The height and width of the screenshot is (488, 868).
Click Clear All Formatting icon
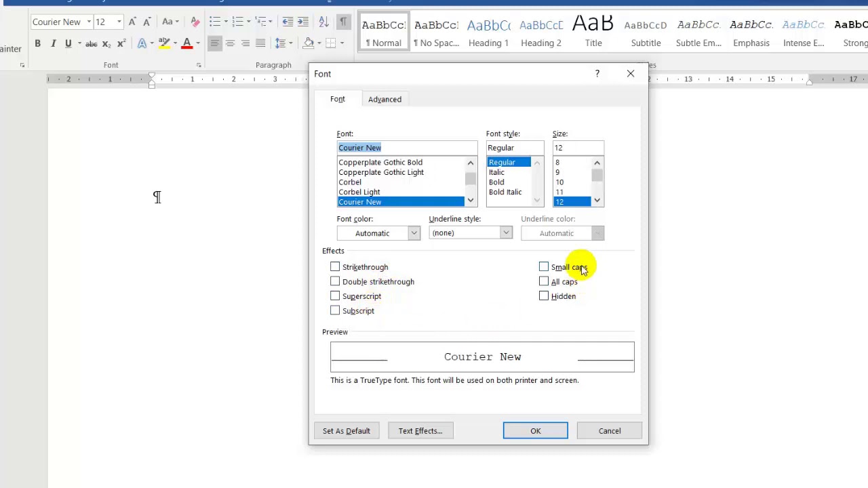tap(195, 22)
